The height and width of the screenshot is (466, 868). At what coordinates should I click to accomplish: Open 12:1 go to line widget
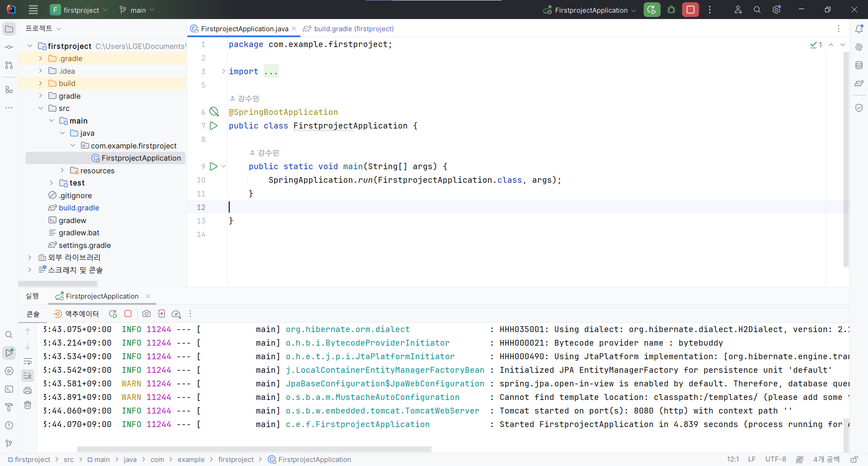click(x=733, y=459)
